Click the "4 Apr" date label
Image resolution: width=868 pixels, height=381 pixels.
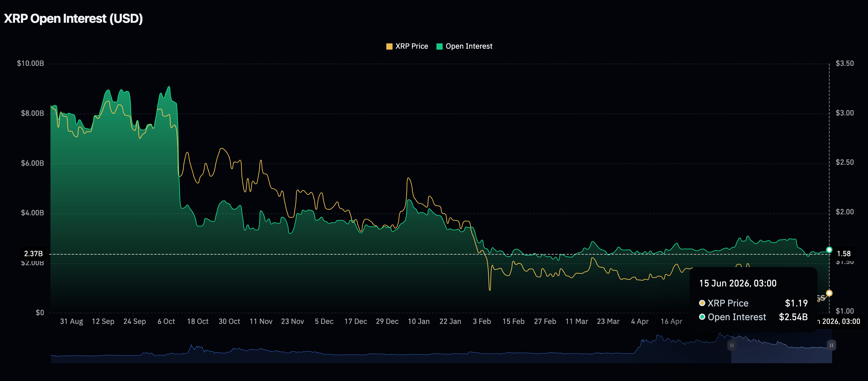(x=640, y=321)
